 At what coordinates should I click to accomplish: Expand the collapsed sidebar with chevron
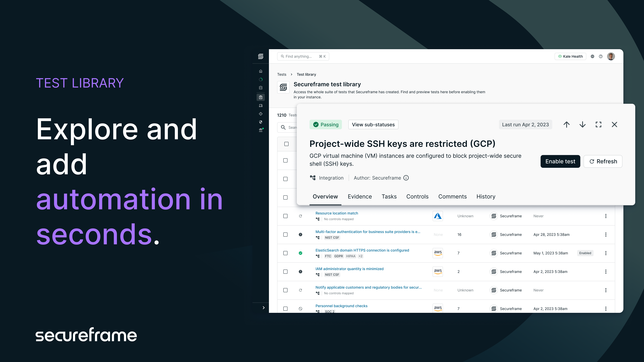pos(264,308)
